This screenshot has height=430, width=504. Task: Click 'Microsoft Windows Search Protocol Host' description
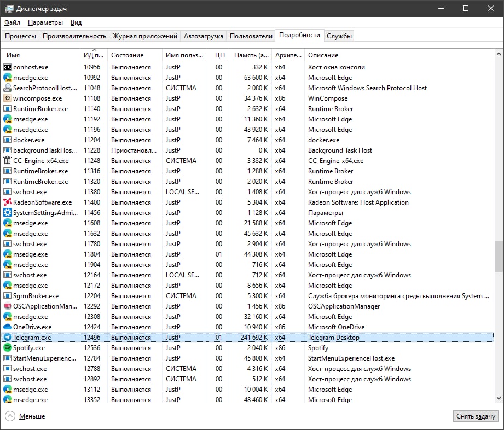tap(367, 88)
